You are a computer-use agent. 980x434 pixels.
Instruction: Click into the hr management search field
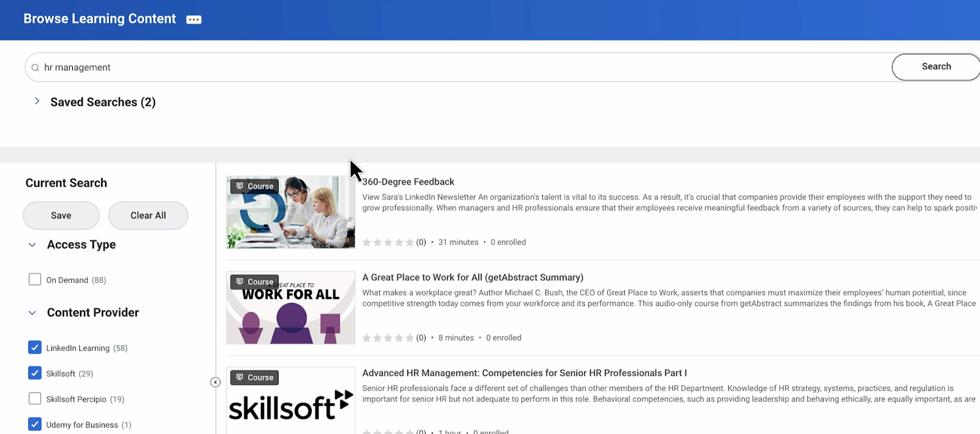(429, 67)
